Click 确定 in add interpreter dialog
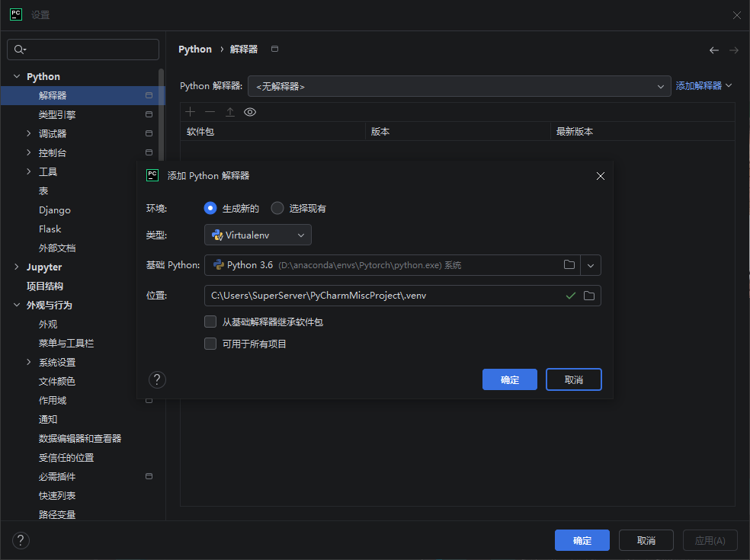The image size is (750, 560). (510, 379)
